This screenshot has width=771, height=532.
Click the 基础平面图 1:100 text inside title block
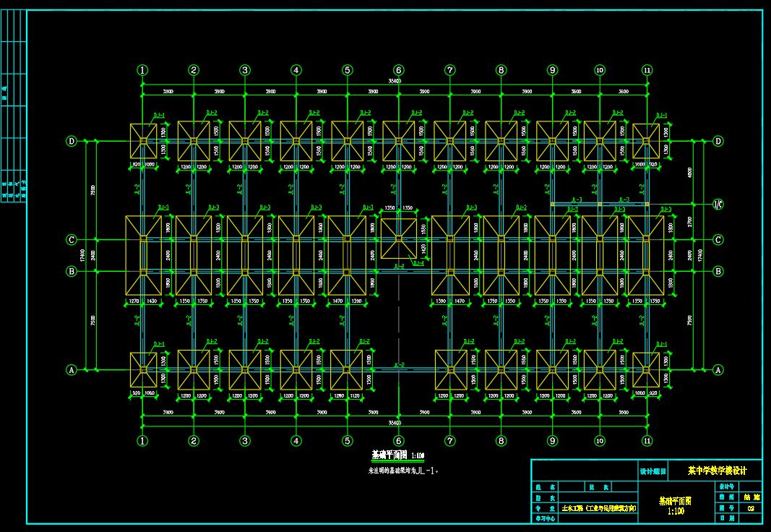pos(675,505)
